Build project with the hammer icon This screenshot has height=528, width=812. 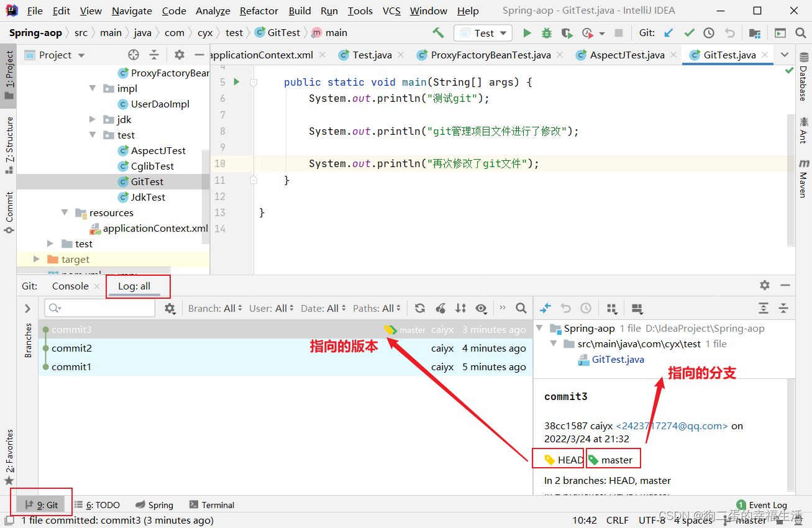click(x=438, y=33)
